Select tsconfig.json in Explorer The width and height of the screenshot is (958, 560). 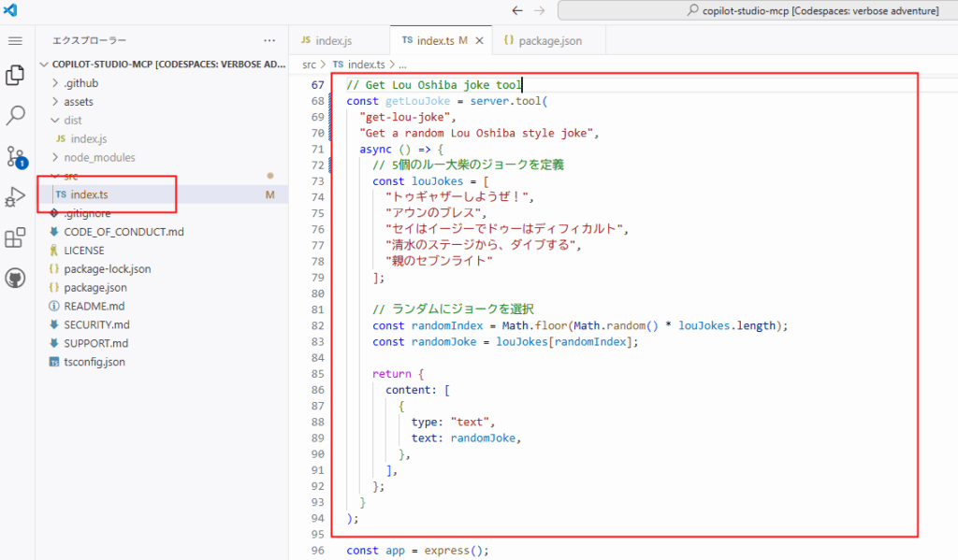tap(94, 362)
